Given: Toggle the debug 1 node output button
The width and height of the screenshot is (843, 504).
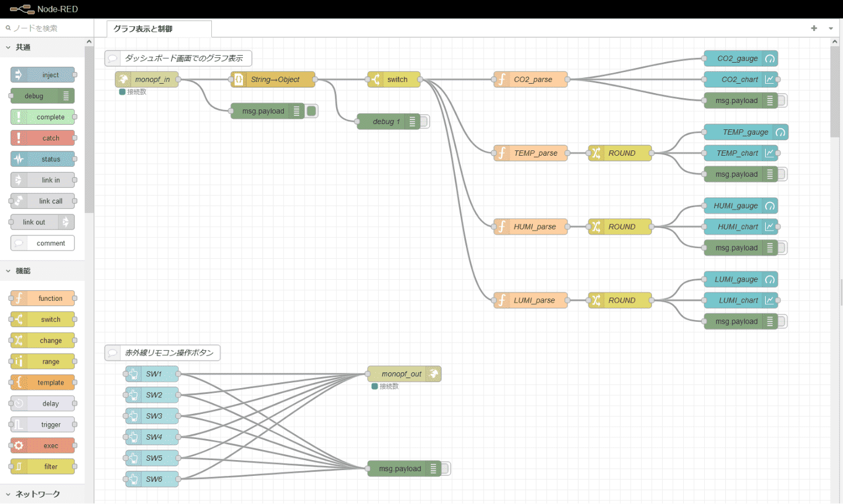Looking at the screenshot, I should [x=425, y=122].
